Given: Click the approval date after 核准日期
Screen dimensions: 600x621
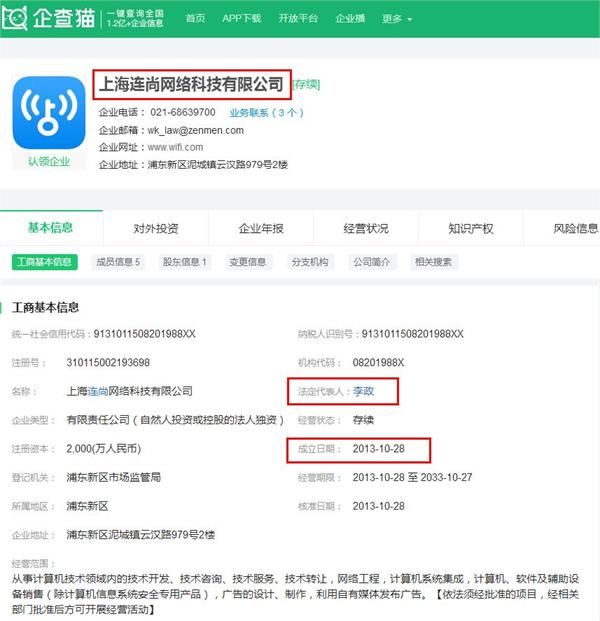Looking at the screenshot, I should click(x=379, y=506).
